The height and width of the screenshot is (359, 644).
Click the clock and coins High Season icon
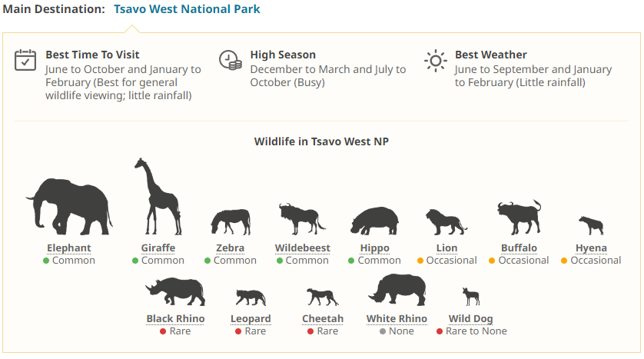[x=231, y=60]
